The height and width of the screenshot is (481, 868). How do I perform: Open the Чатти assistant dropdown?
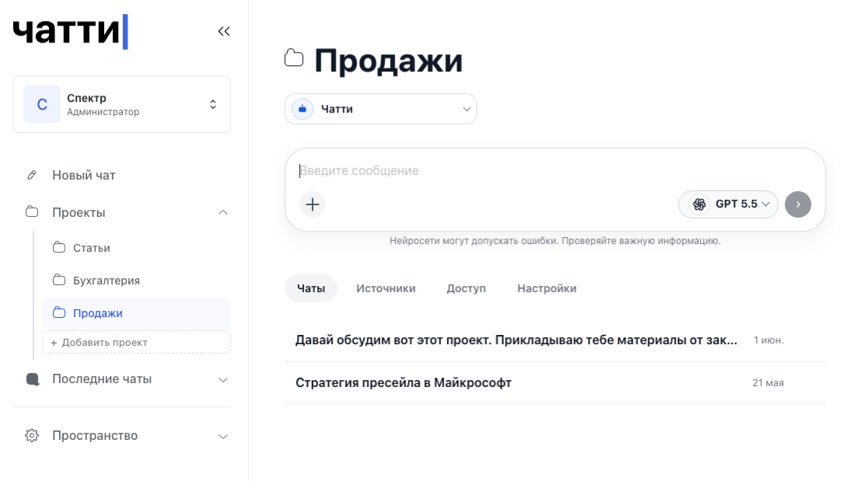point(381,109)
